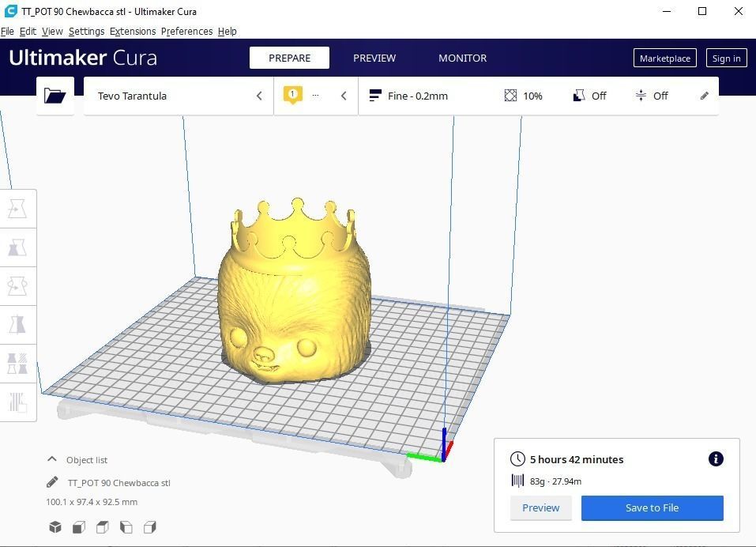
Task: Collapse the Object list chevron
Action: (52, 459)
